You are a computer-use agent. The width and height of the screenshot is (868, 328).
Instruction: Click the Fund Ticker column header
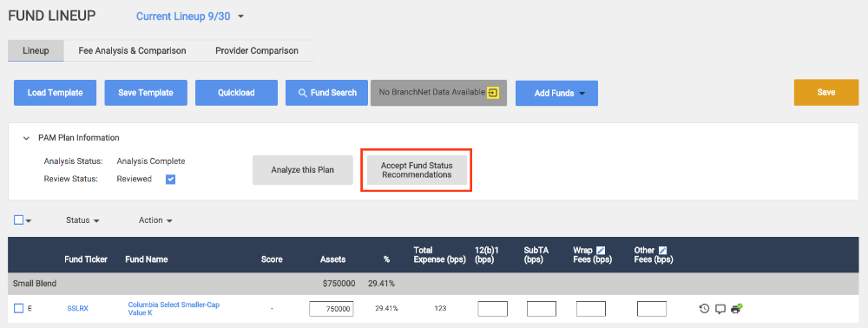click(x=86, y=259)
